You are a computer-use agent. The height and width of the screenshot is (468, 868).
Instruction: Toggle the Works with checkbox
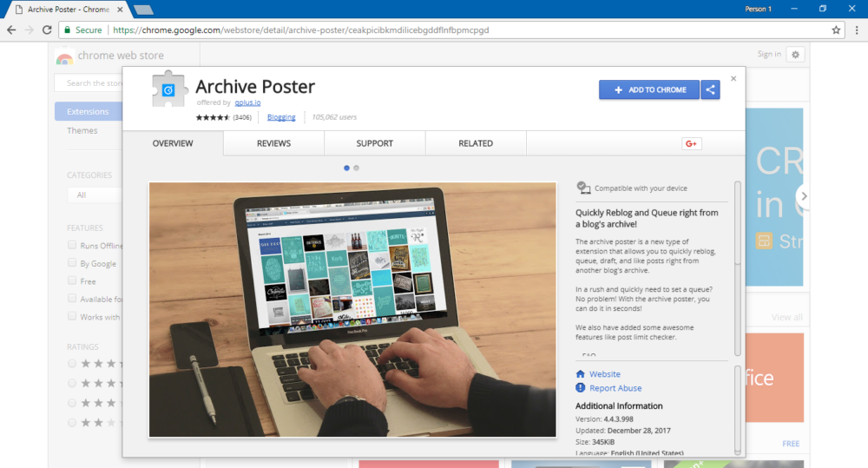click(72, 316)
